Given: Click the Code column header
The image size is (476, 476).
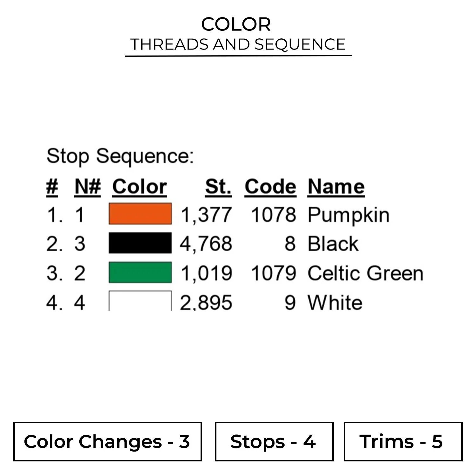Looking at the screenshot, I should click(x=270, y=187).
